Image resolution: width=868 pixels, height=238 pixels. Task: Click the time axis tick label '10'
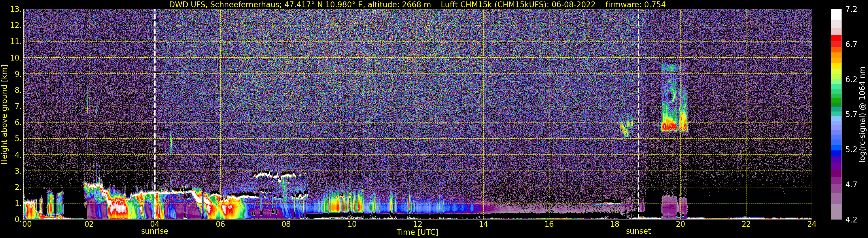pos(352,224)
